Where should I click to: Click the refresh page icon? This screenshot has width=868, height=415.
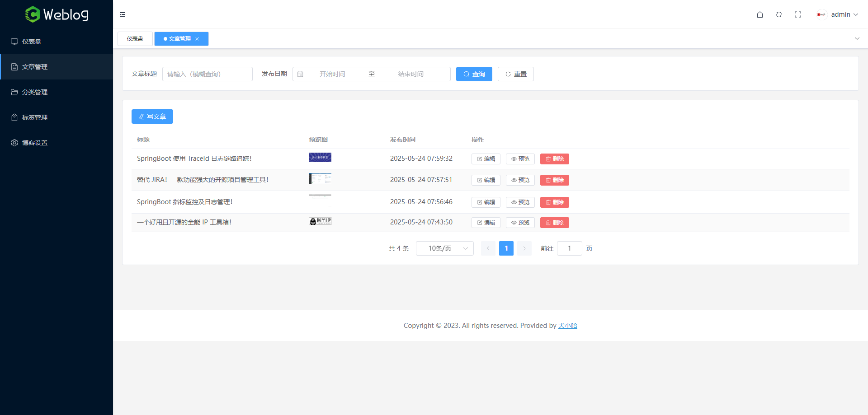click(779, 14)
